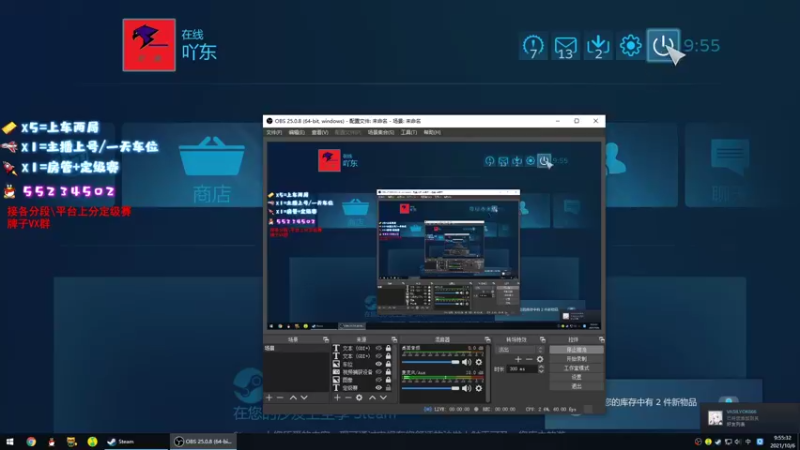Adjust desktop audio volume slider
Screen dimensions: 800x450
pyautogui.click(x=431, y=362)
